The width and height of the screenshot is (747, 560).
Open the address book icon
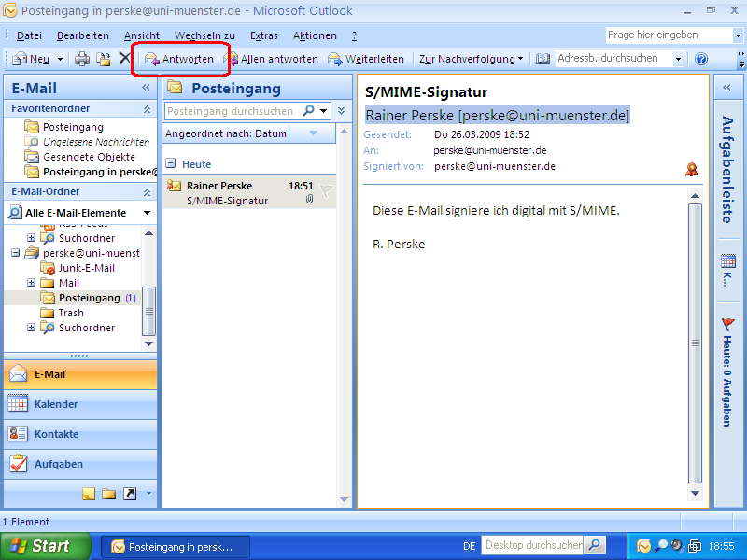pos(543,59)
